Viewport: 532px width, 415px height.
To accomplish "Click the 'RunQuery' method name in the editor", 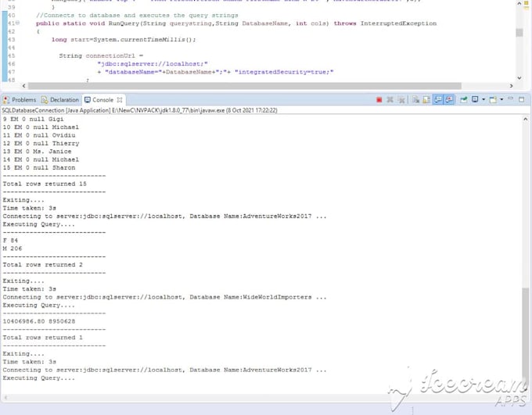I will pyautogui.click(x=124, y=23).
